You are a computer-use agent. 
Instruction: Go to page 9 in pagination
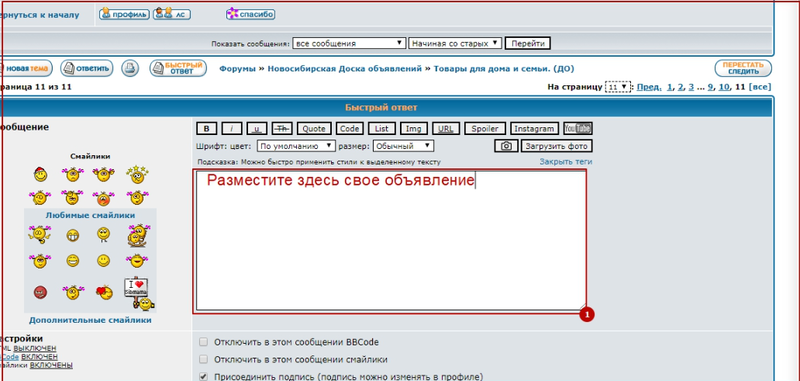point(710,87)
